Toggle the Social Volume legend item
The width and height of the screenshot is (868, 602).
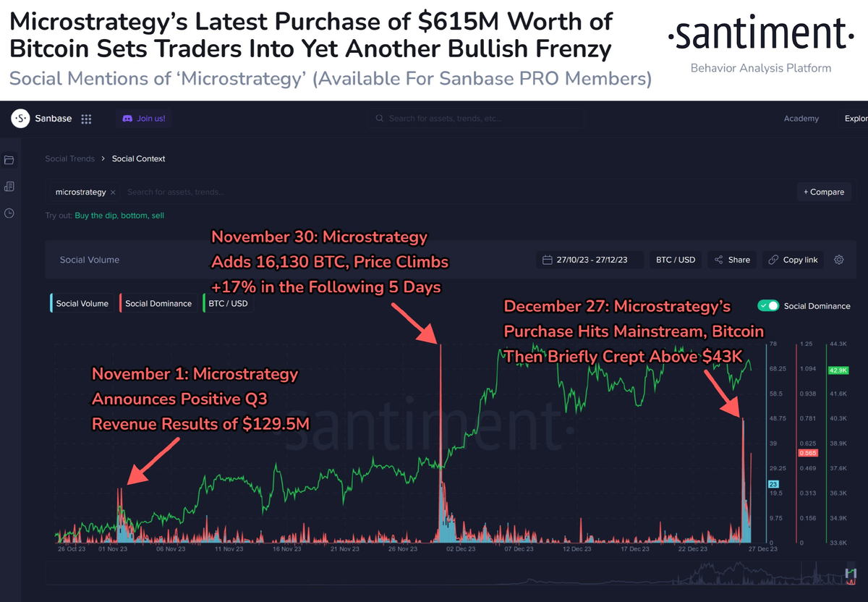point(82,303)
